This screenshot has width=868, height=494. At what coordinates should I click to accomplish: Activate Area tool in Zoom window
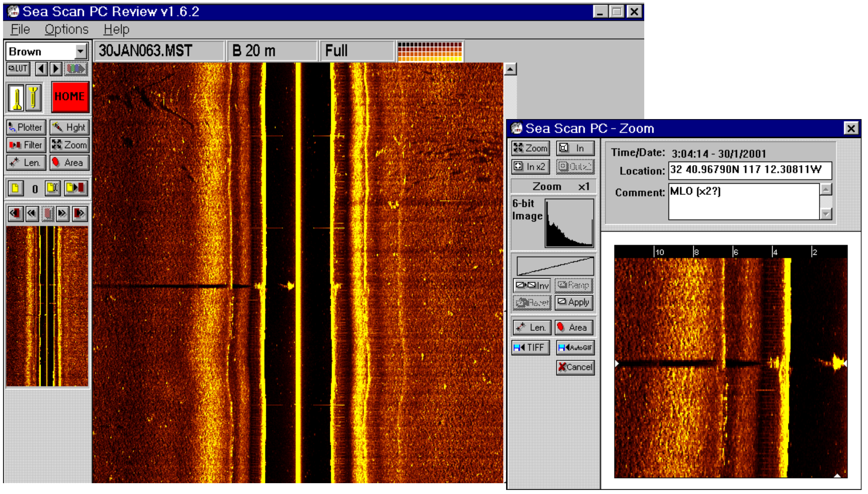pyautogui.click(x=574, y=328)
